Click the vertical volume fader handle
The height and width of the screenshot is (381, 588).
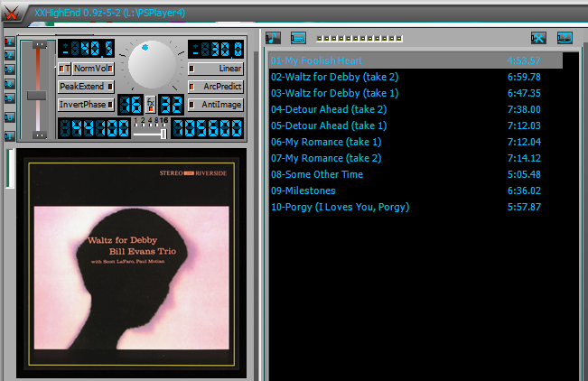[x=37, y=96]
